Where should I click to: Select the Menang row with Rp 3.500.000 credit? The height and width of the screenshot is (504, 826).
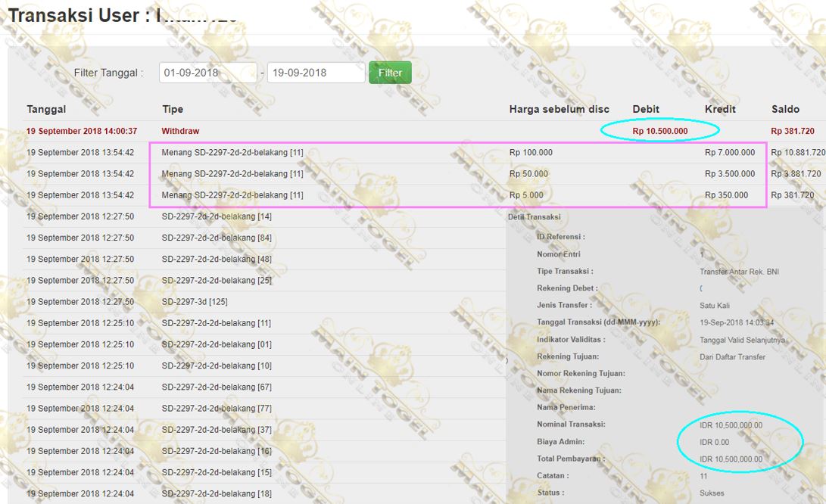coord(232,174)
